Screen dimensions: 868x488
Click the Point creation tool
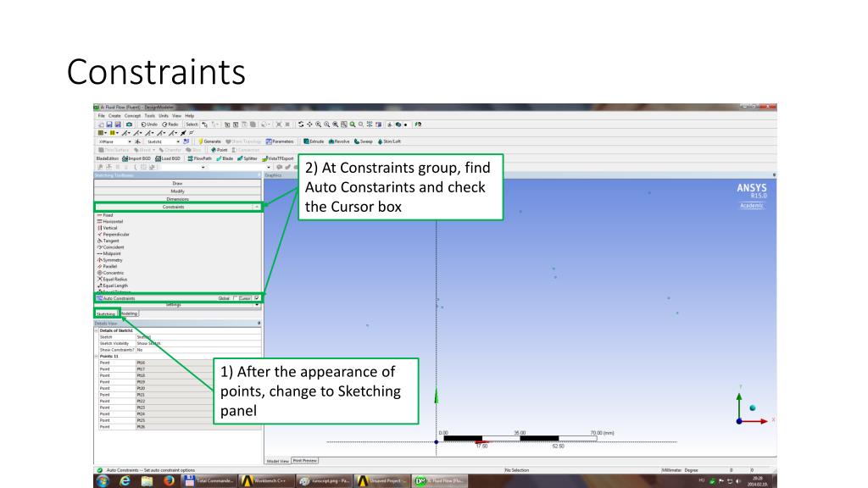tap(220, 150)
